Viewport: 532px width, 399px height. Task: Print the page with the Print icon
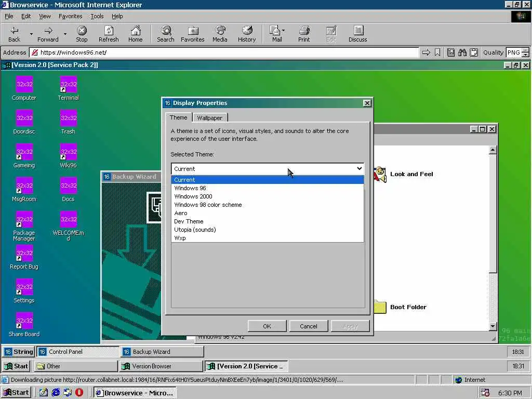pos(304,34)
